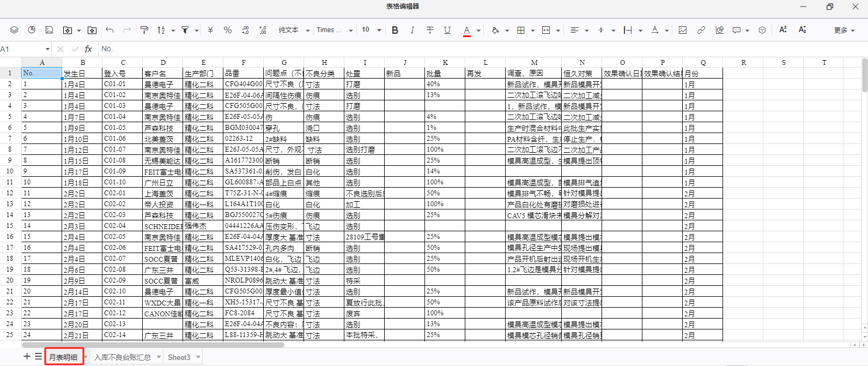Toggle bold formatting
The width and height of the screenshot is (868, 366).
[395, 30]
